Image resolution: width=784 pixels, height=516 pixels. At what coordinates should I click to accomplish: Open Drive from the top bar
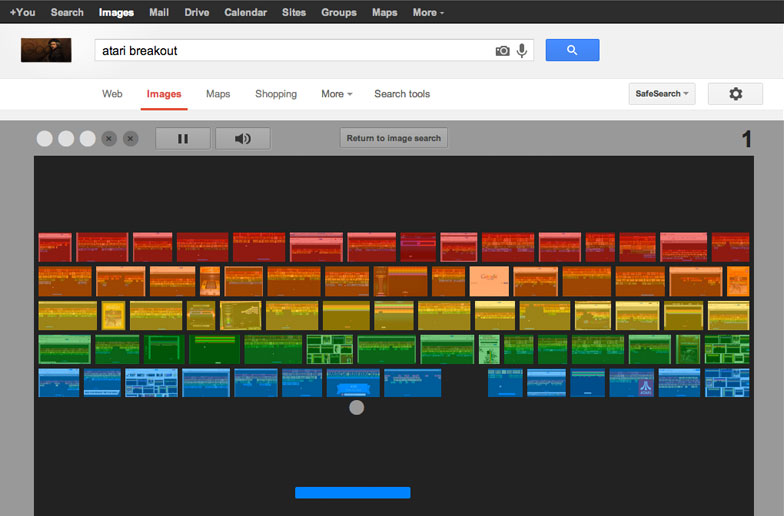click(195, 13)
